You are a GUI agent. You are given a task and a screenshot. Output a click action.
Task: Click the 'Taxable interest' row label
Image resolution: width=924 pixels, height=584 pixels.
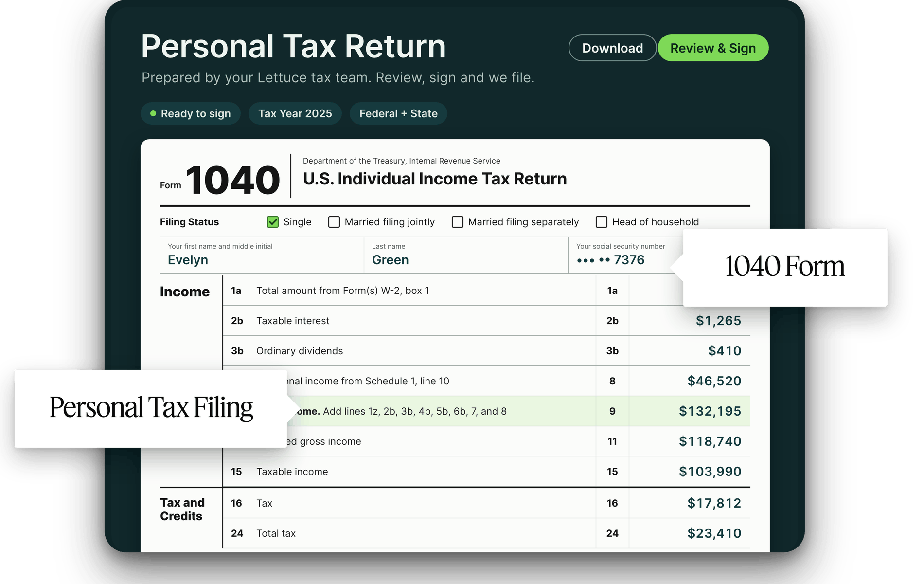[293, 321]
